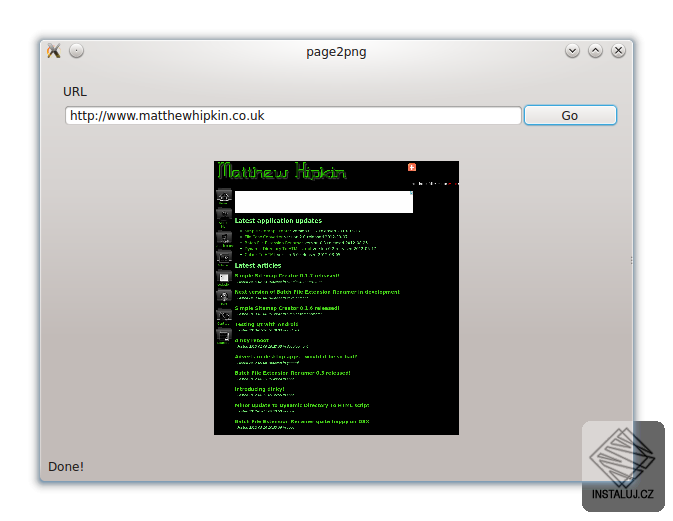Click the "URL" label

pos(75,91)
